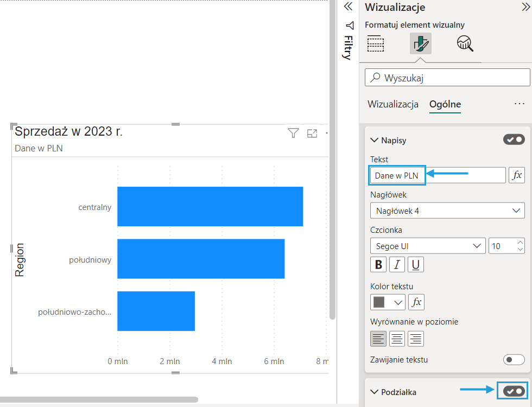The height and width of the screenshot is (407, 532).
Task: Click the fx button next to Tekst field
Action: [x=517, y=175]
